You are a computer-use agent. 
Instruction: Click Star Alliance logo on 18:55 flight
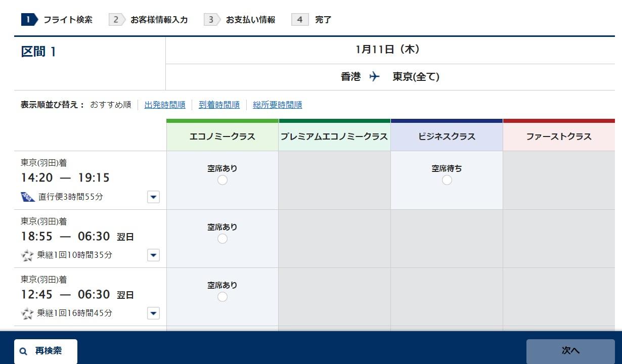[x=27, y=255]
